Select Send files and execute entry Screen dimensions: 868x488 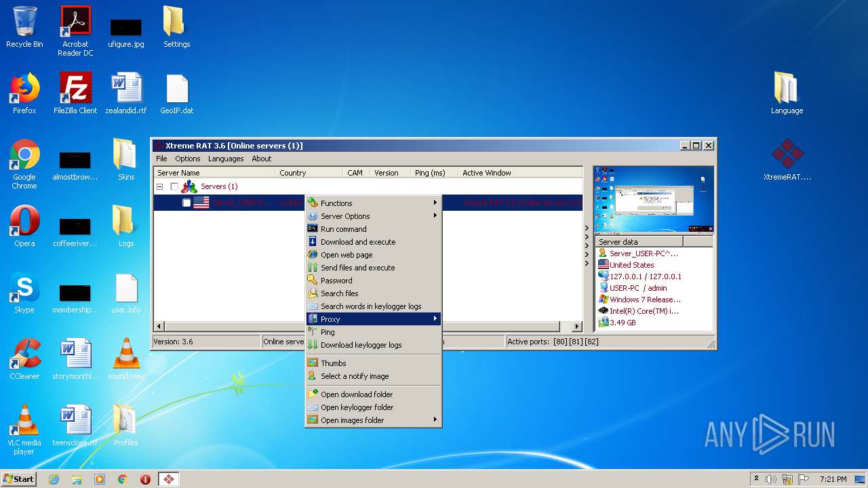(x=374, y=268)
